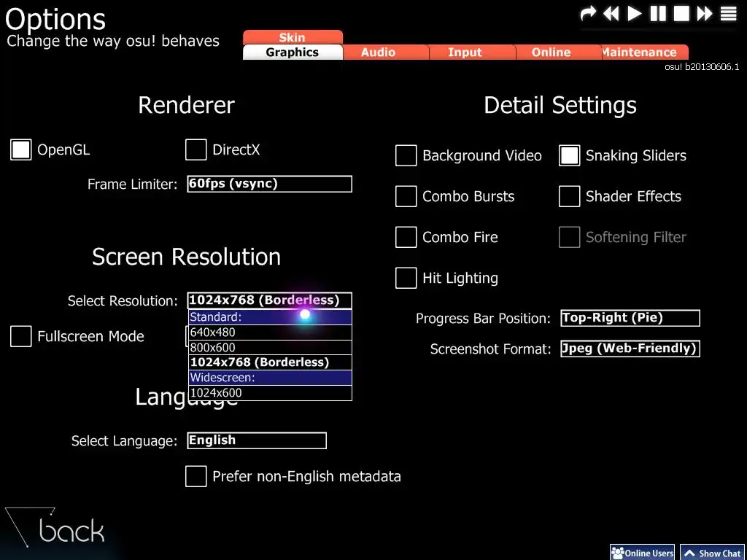This screenshot has height=560, width=747.
Task: Open the Online Users panel
Action: pyautogui.click(x=642, y=553)
